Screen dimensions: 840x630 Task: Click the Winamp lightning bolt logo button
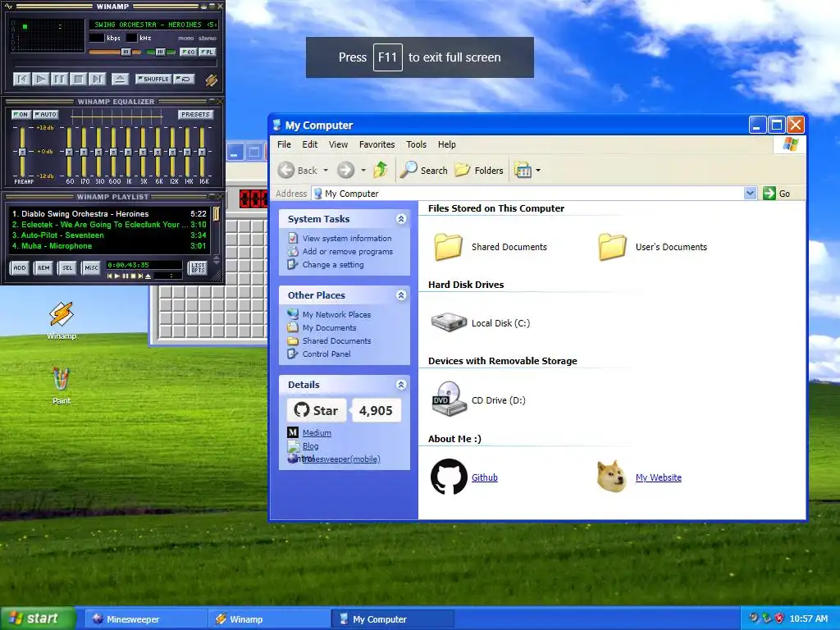tap(211, 80)
